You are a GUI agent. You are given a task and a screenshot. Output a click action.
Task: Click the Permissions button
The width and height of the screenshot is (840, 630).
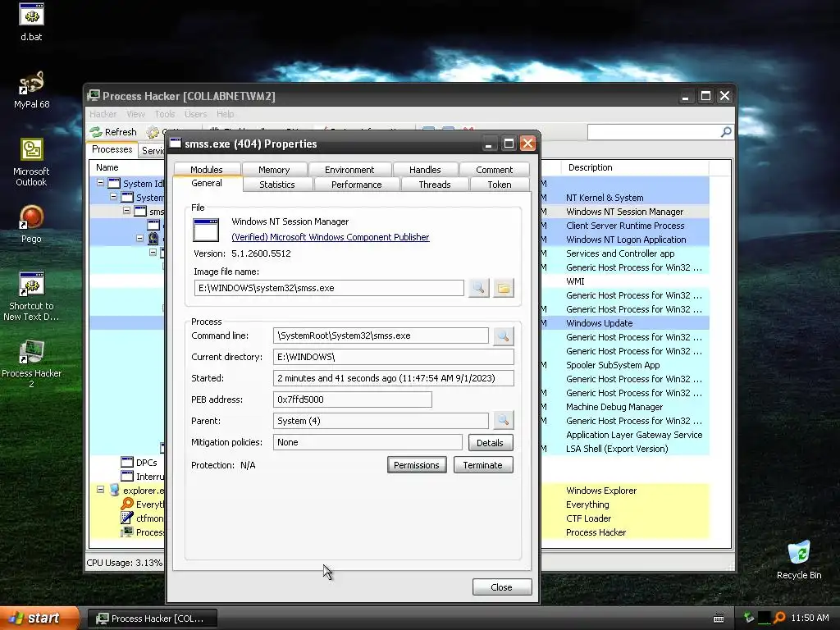coord(416,465)
